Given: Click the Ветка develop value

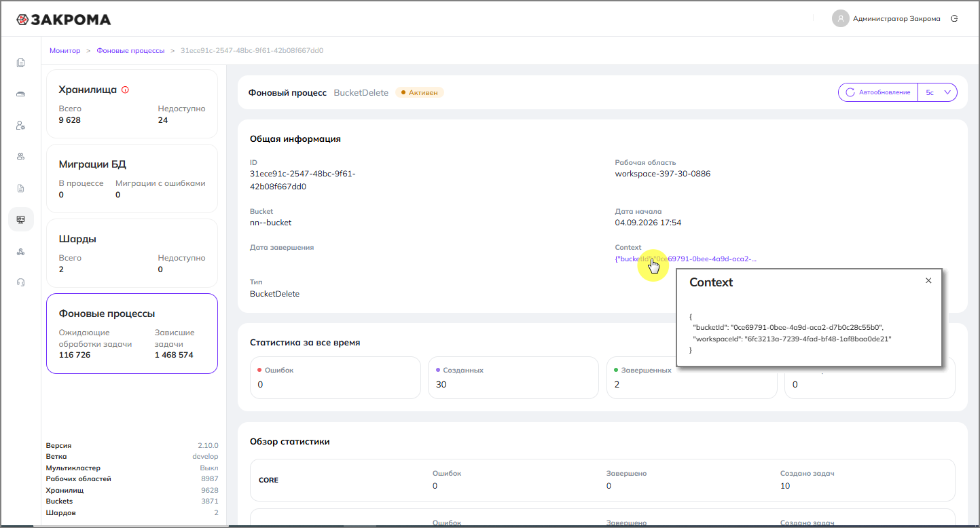Looking at the screenshot, I should pos(205,457).
